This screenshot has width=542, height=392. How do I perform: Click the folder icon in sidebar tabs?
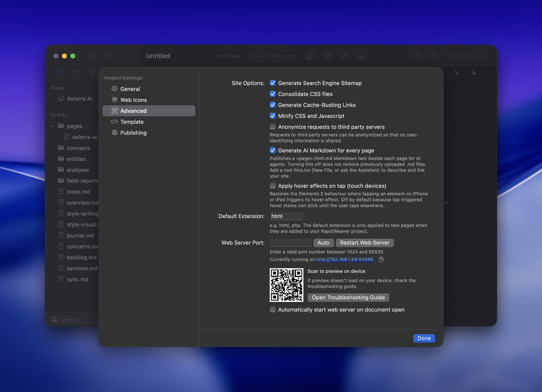coord(77,73)
